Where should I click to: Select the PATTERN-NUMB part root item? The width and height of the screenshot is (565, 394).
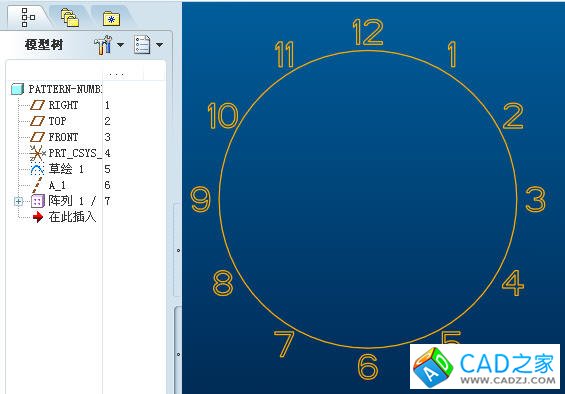pyautogui.click(x=57, y=89)
